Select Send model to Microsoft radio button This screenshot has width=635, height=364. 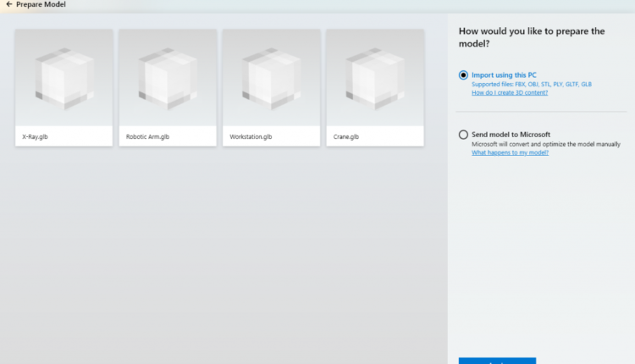[463, 135]
